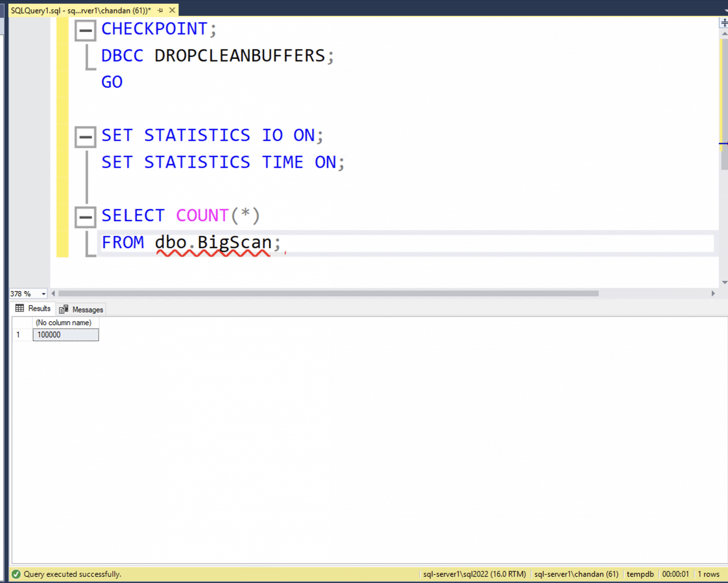Click left arrow of horizontal scrollbar
The height and width of the screenshot is (583, 728).
53,293
